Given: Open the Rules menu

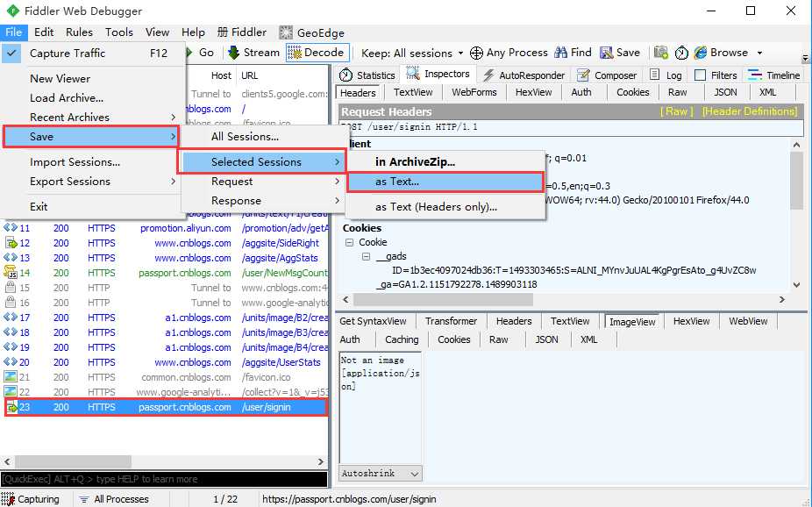Looking at the screenshot, I should pos(79,32).
